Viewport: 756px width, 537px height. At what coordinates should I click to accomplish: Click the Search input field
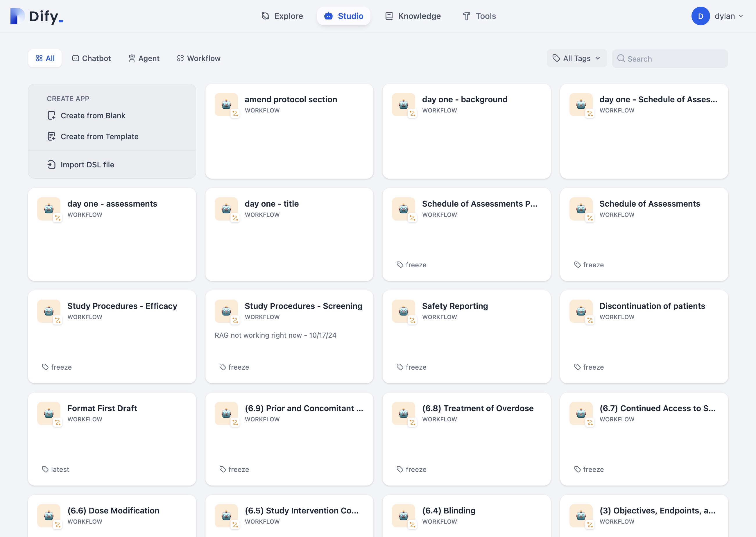click(x=669, y=58)
